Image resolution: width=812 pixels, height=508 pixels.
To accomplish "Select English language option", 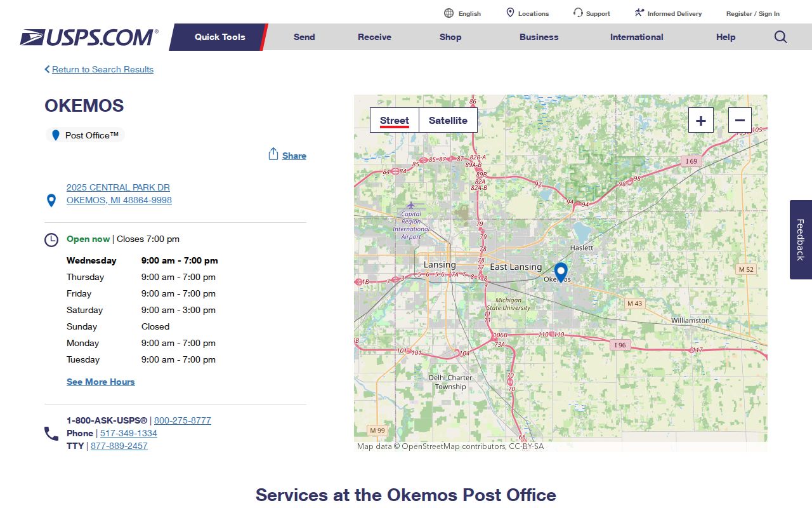I will [x=469, y=13].
